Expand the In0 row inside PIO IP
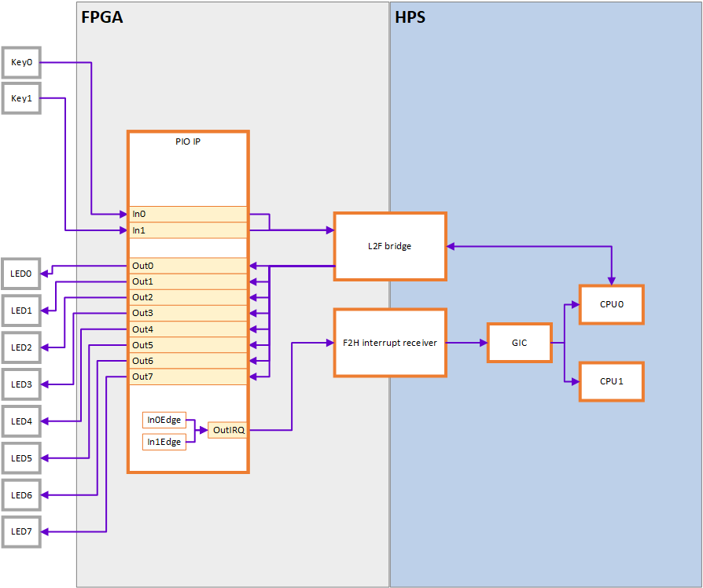Viewport: 703px width, 588px height. [x=187, y=213]
